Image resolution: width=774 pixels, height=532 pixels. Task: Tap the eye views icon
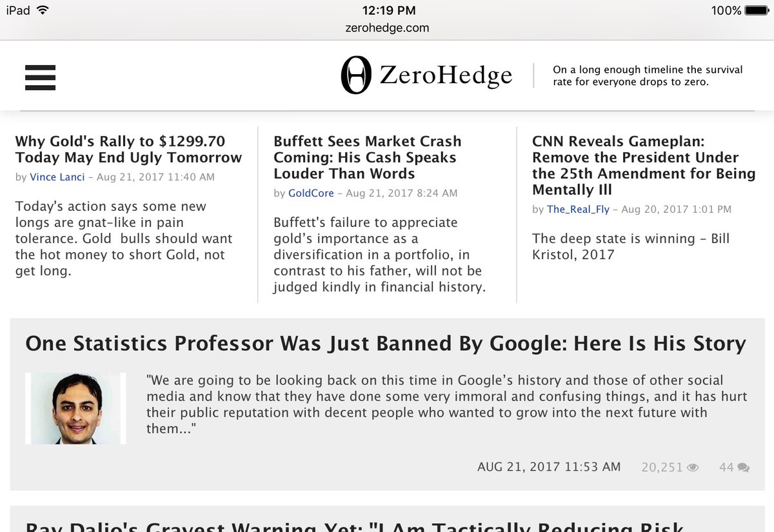pos(693,468)
